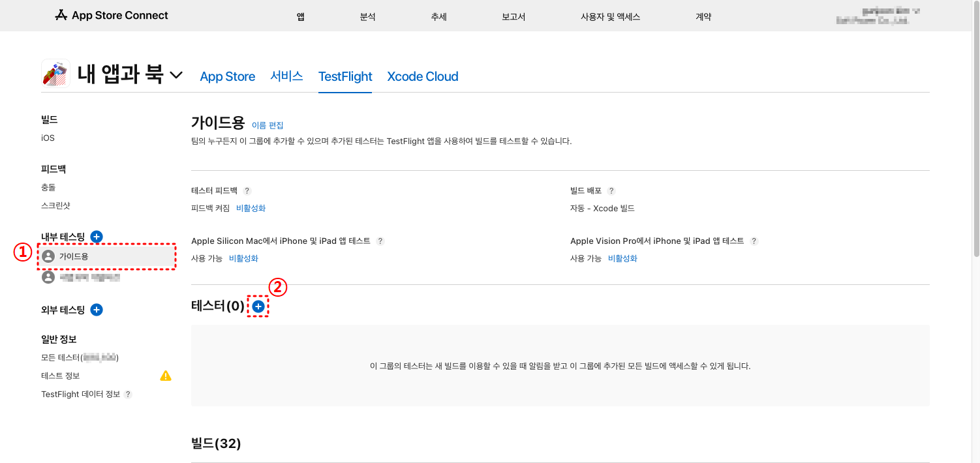This screenshot has height=463, width=980.
Task: Open 사용자 및 액세스 in top navigation
Action: pyautogui.click(x=611, y=17)
